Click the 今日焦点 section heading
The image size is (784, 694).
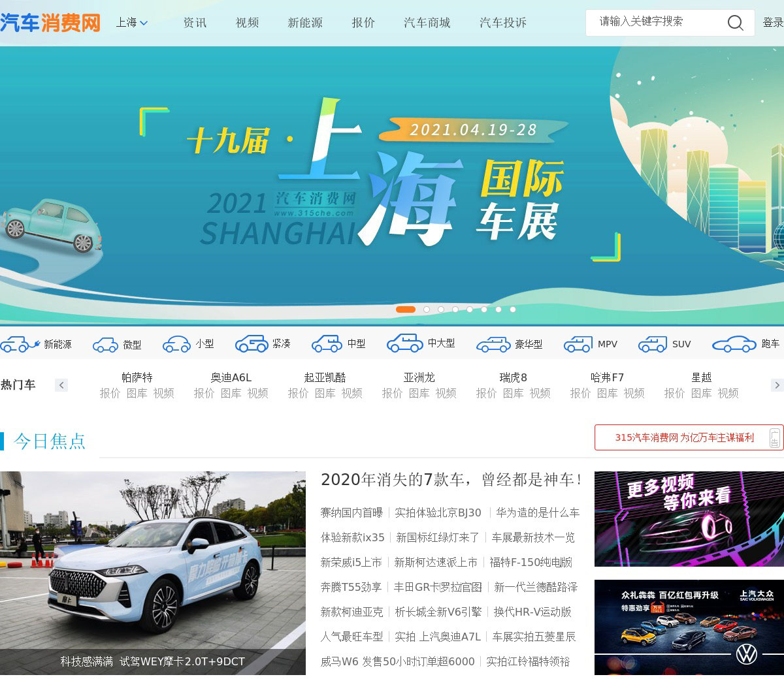tap(50, 441)
